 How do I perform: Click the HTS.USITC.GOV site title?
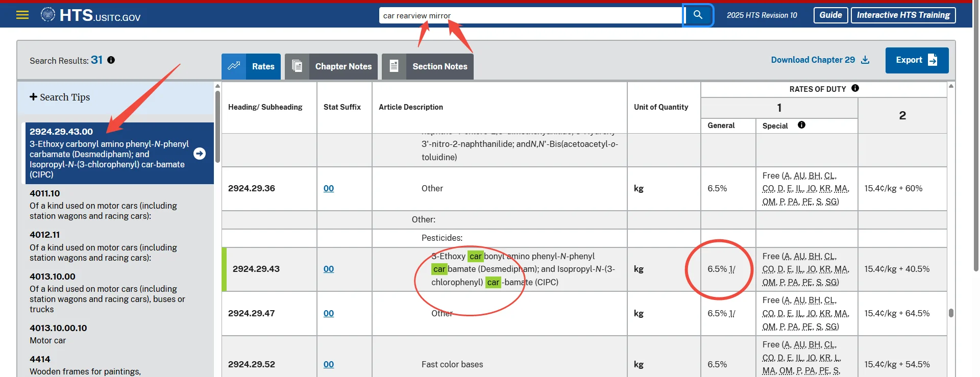(100, 15)
